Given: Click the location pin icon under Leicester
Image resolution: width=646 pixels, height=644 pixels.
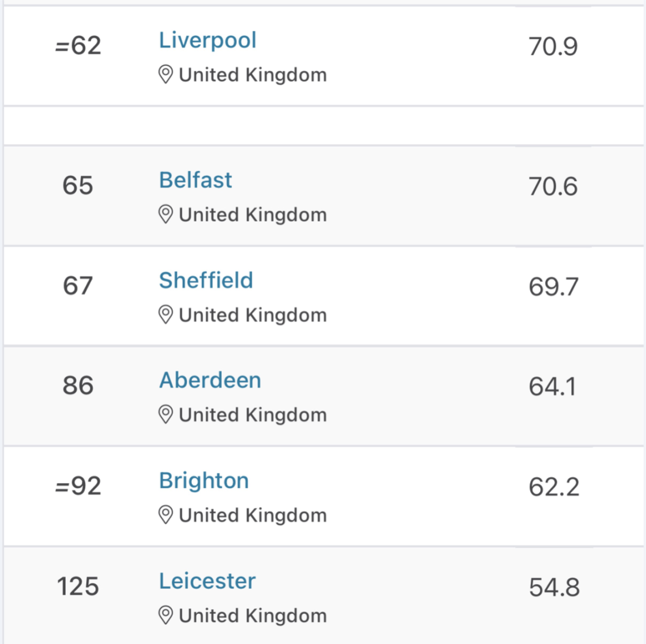Looking at the screenshot, I should (166, 615).
